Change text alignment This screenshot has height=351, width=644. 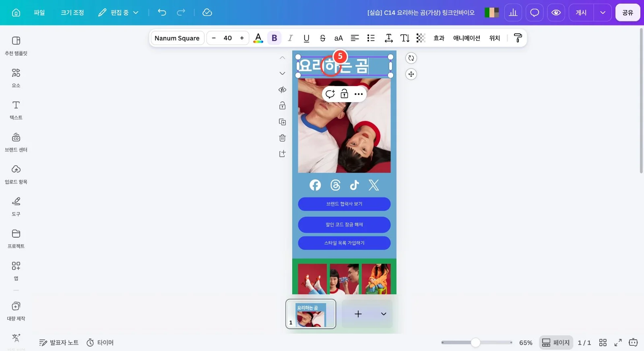tap(355, 38)
